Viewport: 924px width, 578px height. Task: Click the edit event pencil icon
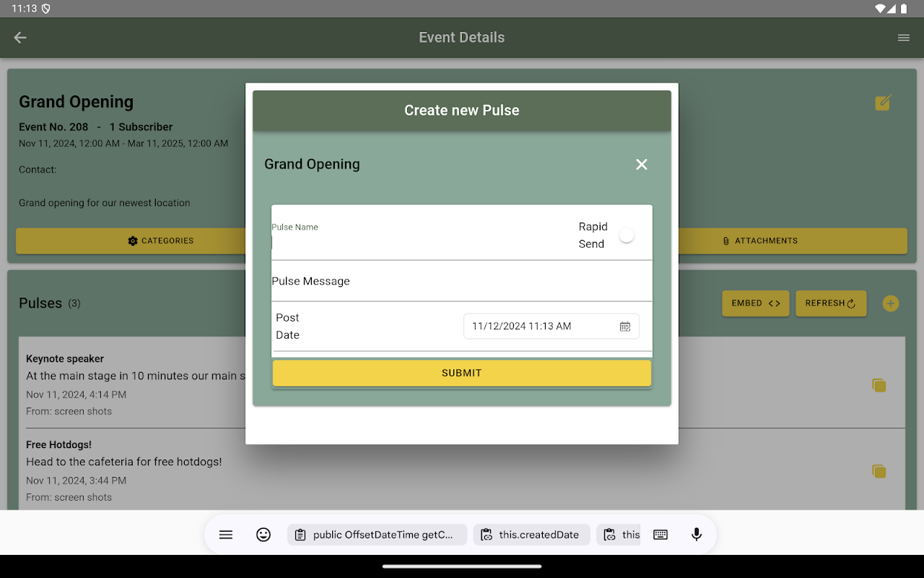pos(883,103)
